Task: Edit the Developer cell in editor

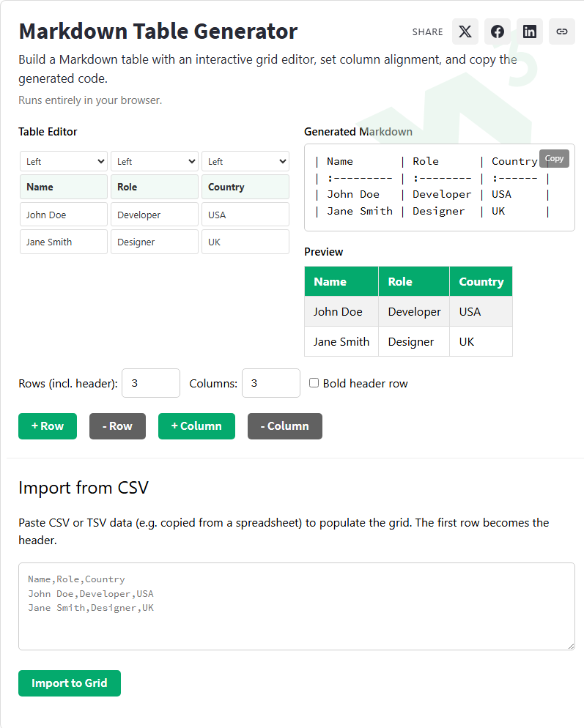Action: (155, 215)
